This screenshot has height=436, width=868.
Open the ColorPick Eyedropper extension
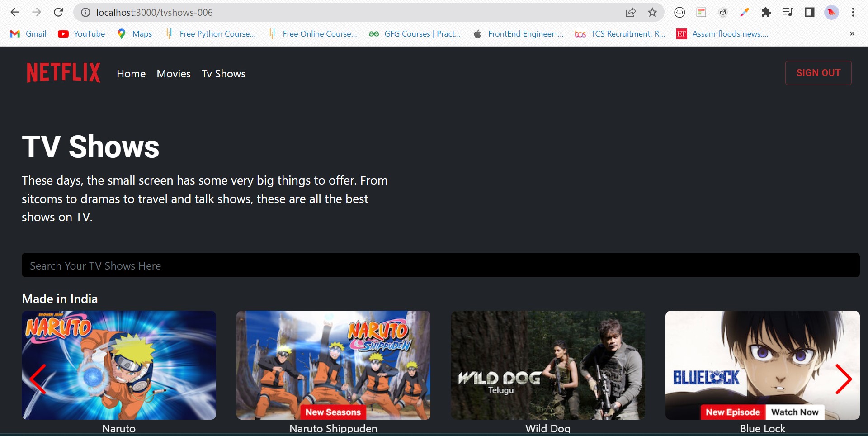(744, 12)
